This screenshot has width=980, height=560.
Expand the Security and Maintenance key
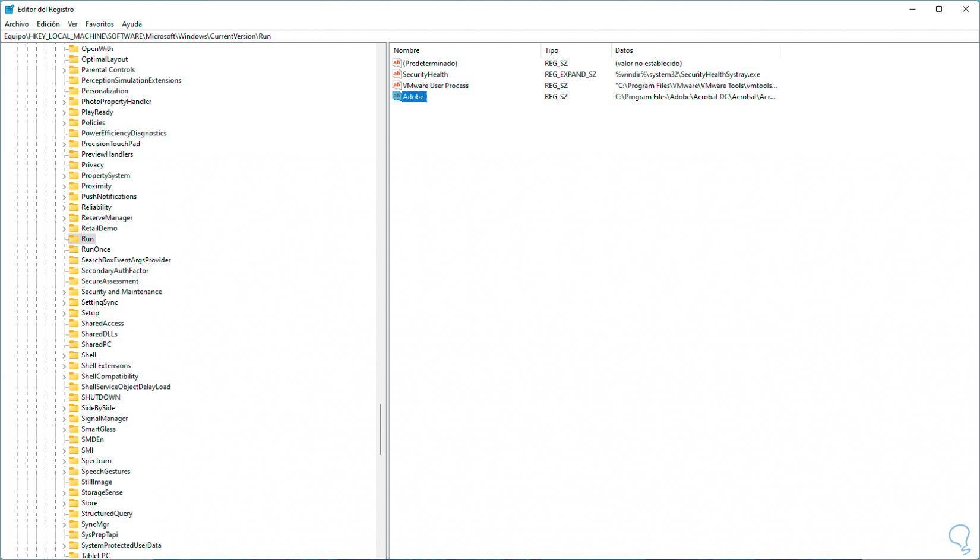[x=64, y=292]
